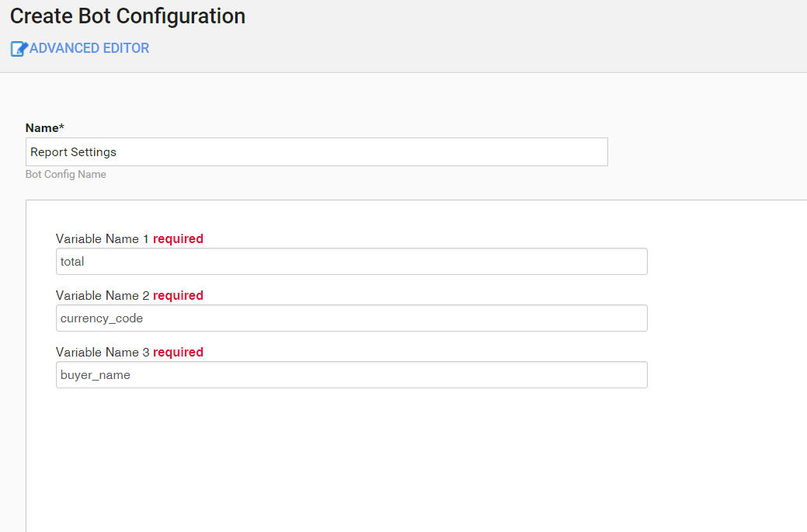807x532 pixels.
Task: Click the Name* field label
Action: 45,127
